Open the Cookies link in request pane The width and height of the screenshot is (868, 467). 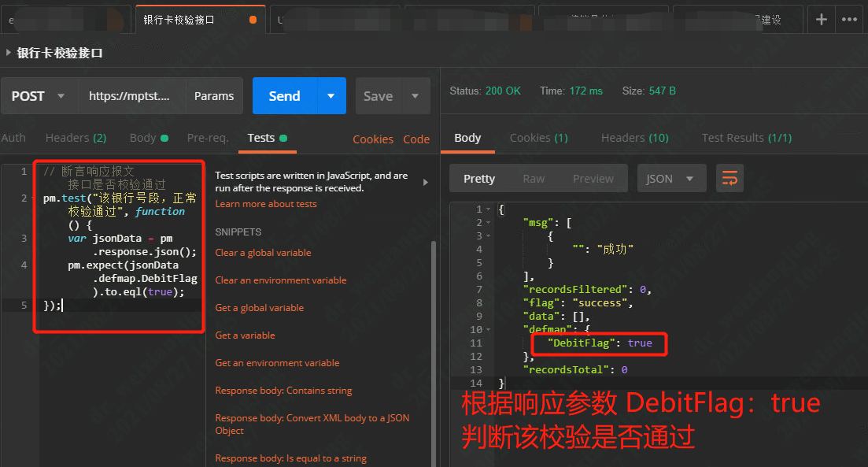click(373, 139)
